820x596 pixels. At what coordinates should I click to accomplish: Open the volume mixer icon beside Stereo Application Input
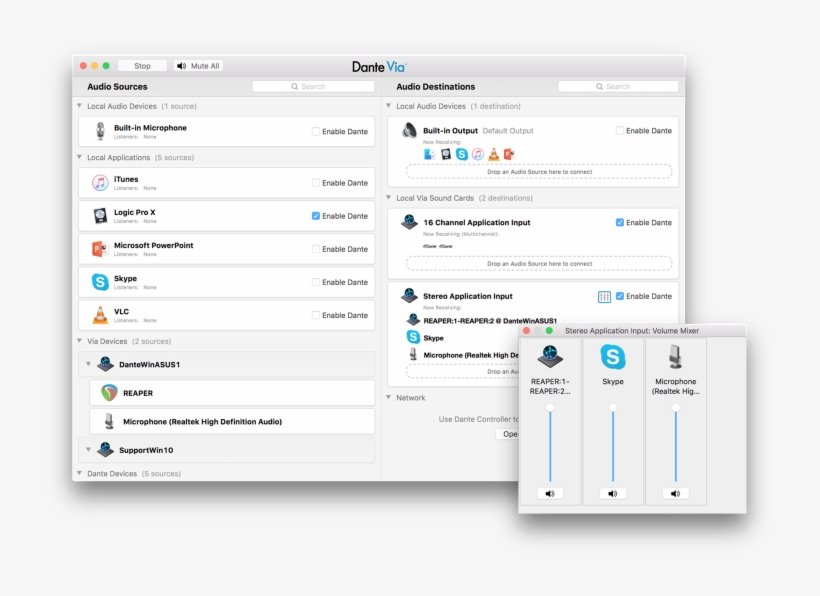click(x=604, y=297)
